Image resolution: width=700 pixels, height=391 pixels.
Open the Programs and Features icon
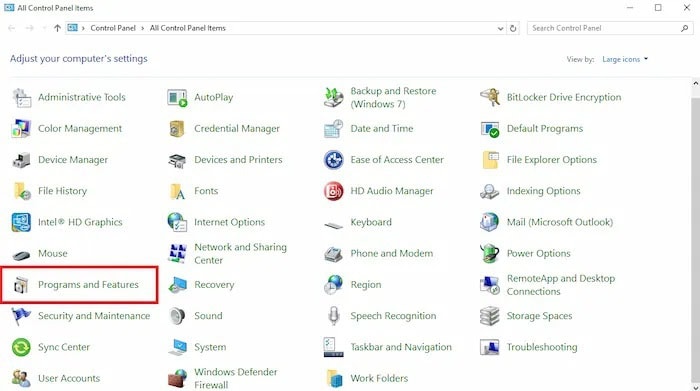[x=21, y=285]
